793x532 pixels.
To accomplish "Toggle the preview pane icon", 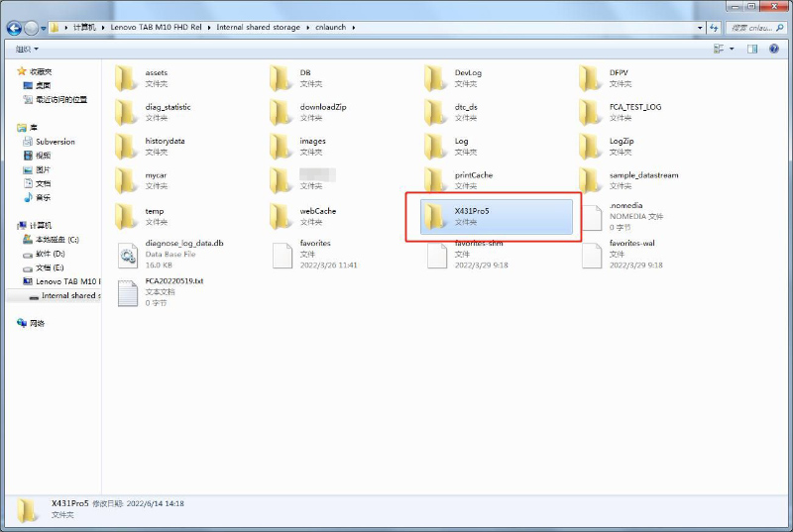I will [754, 49].
